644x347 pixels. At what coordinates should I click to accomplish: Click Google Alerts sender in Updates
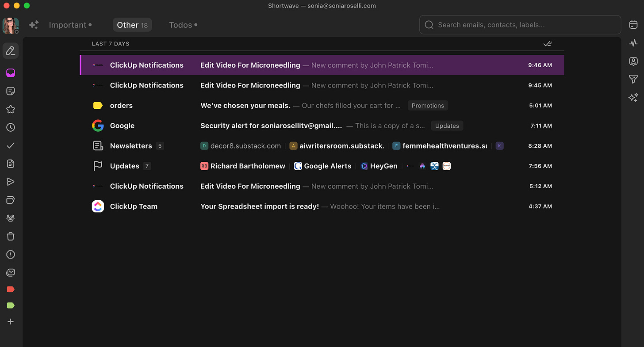pyautogui.click(x=322, y=166)
